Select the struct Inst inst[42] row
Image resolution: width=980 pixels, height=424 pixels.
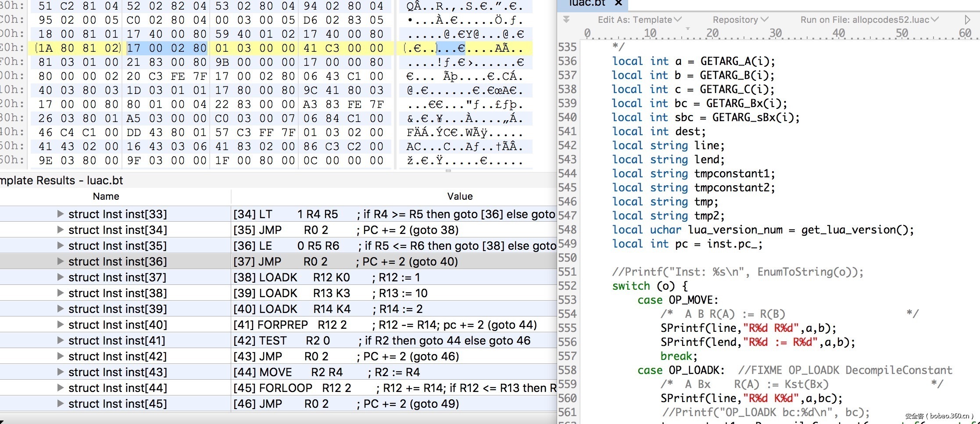click(117, 356)
